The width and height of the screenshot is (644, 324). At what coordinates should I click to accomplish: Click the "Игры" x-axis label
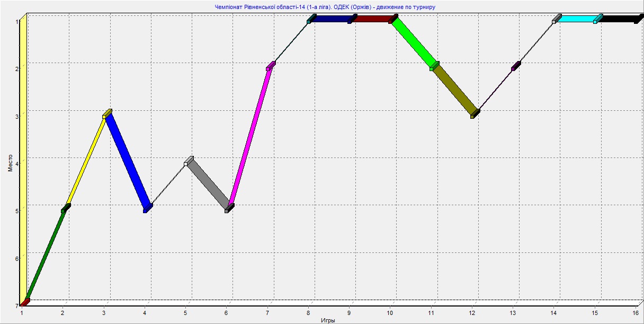[328, 320]
